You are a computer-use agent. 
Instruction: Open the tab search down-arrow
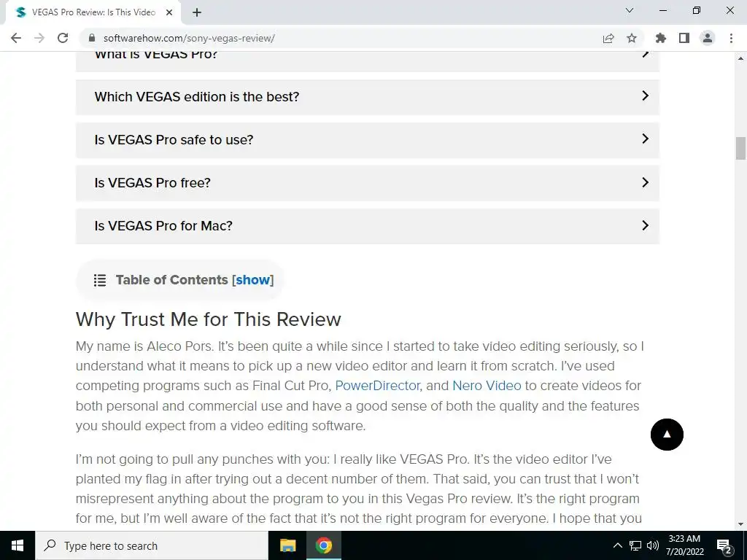[630, 10]
